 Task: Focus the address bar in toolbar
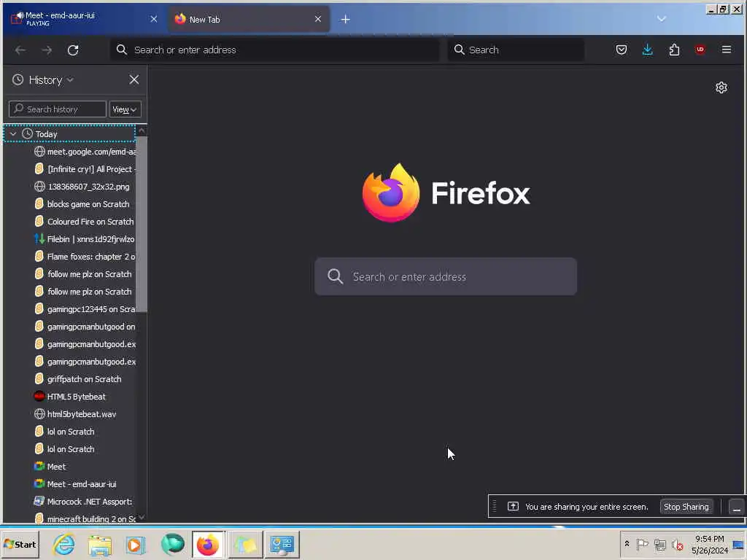click(x=275, y=50)
